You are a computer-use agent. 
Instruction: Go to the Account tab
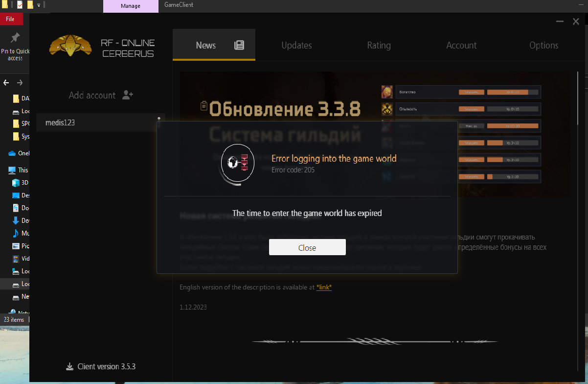(461, 45)
